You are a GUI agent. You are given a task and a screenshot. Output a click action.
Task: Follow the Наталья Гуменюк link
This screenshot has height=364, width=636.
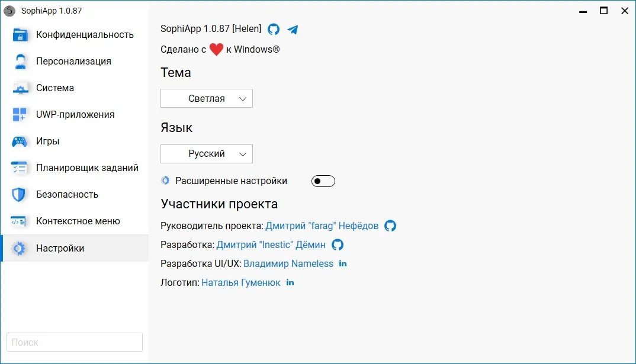[x=241, y=282]
